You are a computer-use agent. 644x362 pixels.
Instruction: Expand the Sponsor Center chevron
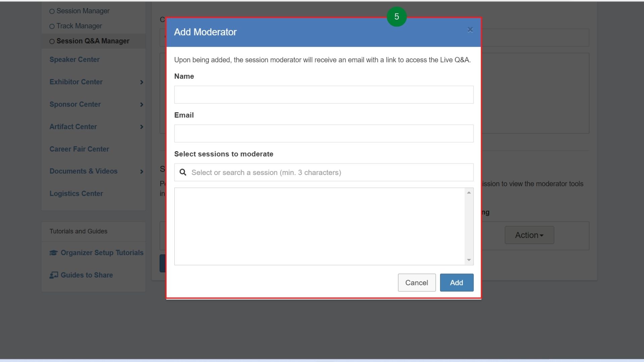(142, 105)
